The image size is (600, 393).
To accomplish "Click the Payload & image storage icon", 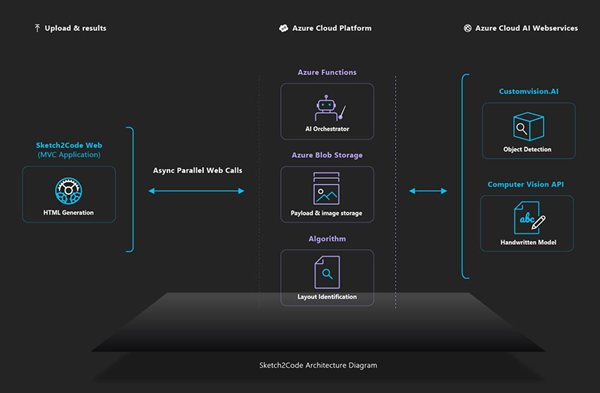I will pos(326,188).
